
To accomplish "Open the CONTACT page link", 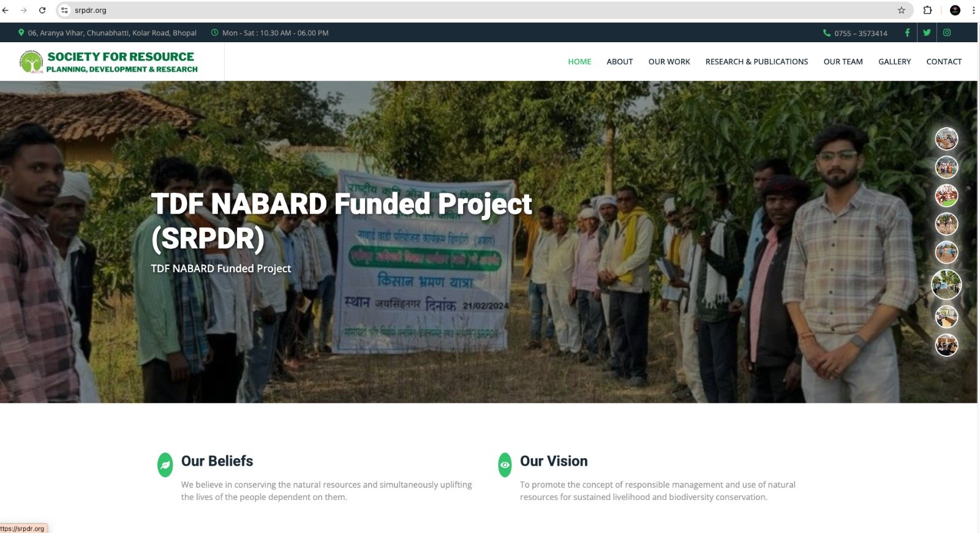I will pyautogui.click(x=944, y=62).
